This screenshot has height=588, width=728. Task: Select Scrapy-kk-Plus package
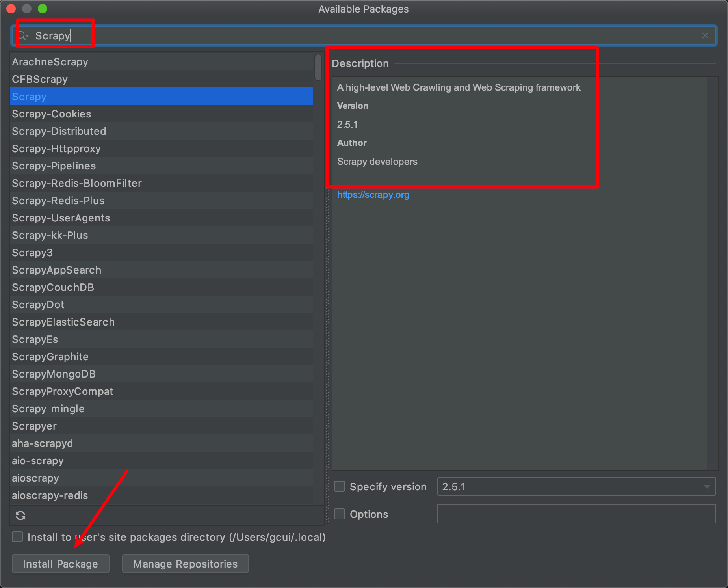click(x=162, y=235)
